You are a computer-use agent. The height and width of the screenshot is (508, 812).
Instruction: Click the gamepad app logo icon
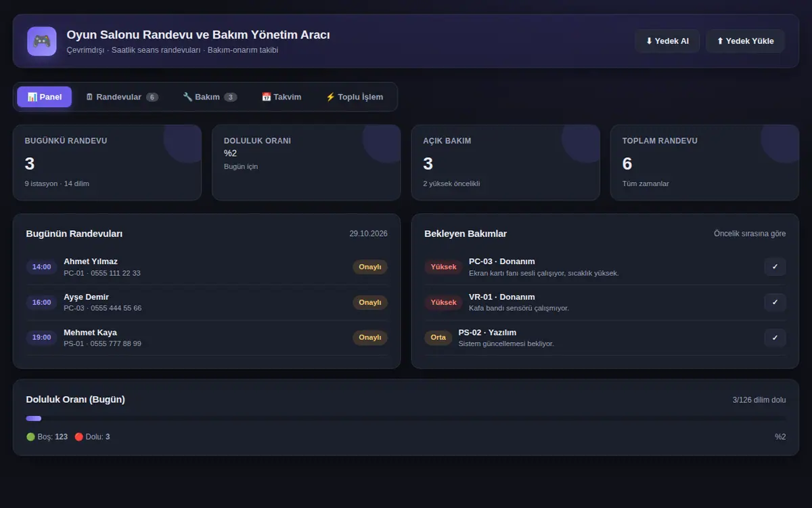pos(42,41)
